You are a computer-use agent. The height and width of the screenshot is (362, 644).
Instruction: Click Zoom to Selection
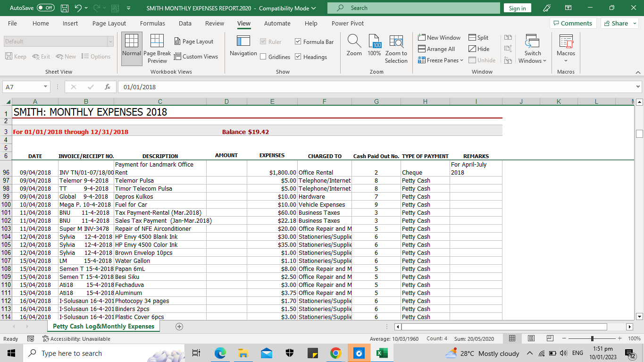point(396,49)
